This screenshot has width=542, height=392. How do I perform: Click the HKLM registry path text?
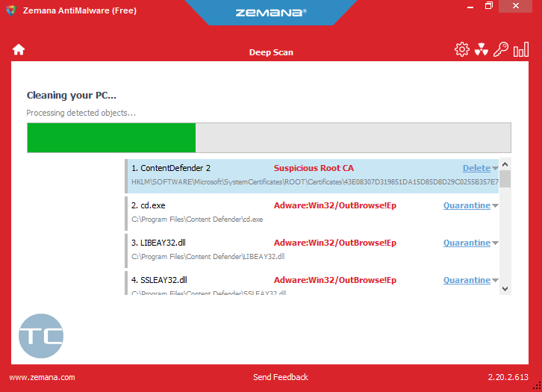[x=314, y=182]
